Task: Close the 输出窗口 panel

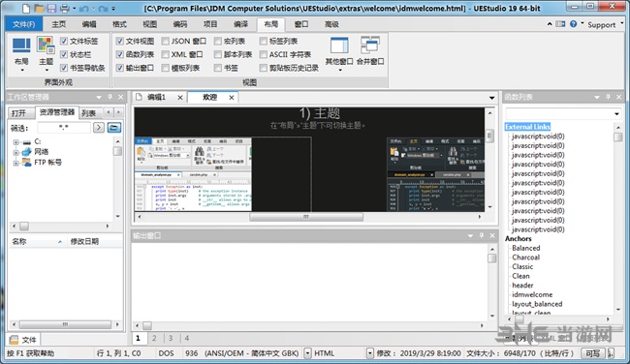Action: 492,236
